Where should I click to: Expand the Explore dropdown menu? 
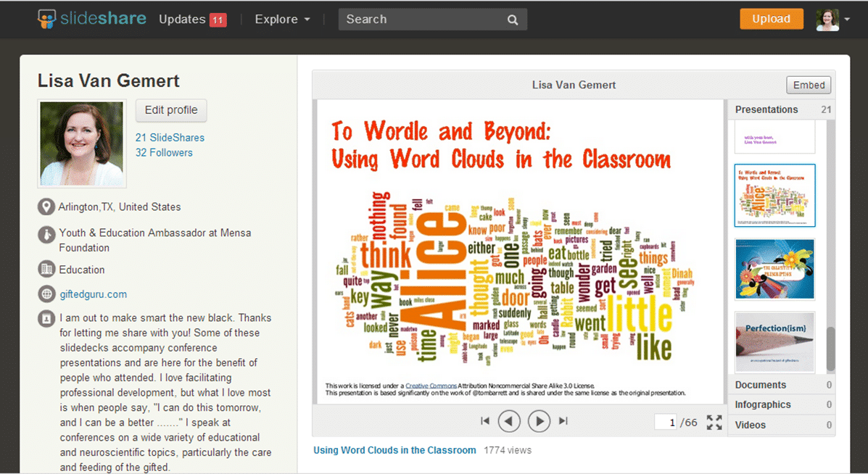(282, 20)
